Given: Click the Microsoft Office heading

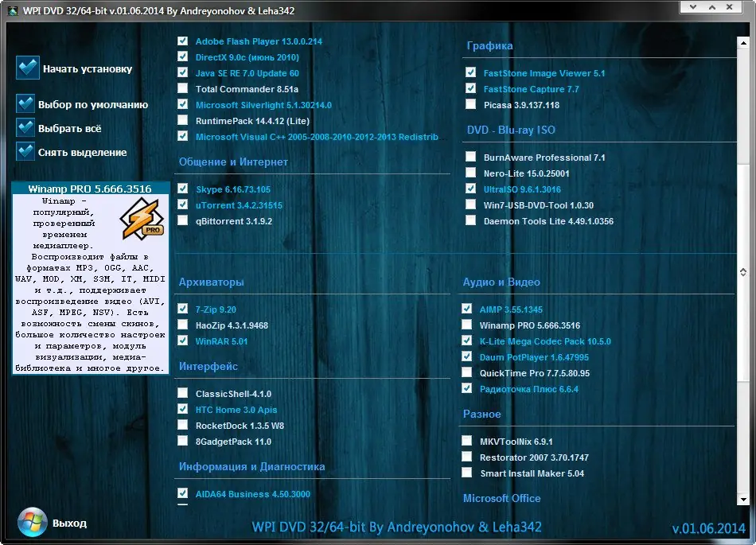Looking at the screenshot, I should pos(502,498).
